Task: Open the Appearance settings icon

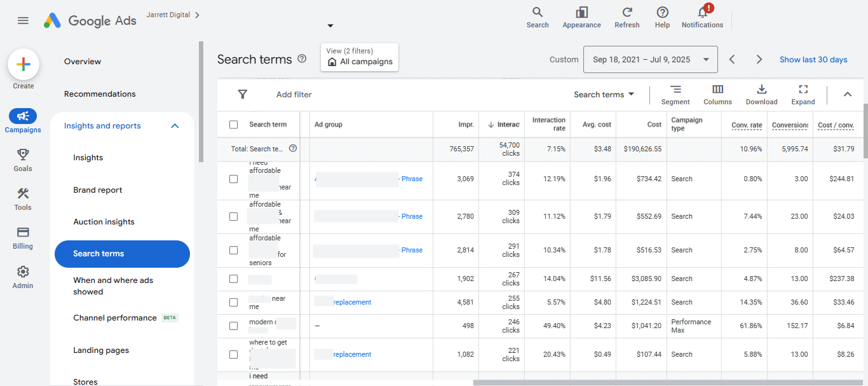Action: coord(581,13)
